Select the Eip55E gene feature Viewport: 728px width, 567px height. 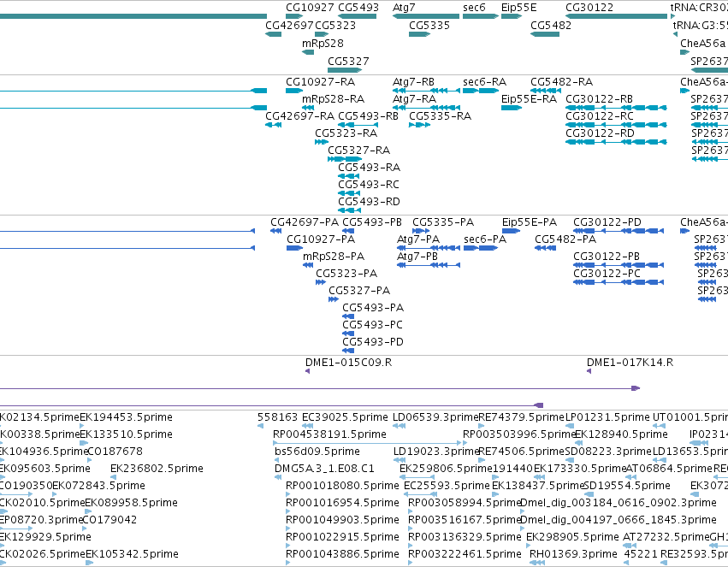pos(512,16)
